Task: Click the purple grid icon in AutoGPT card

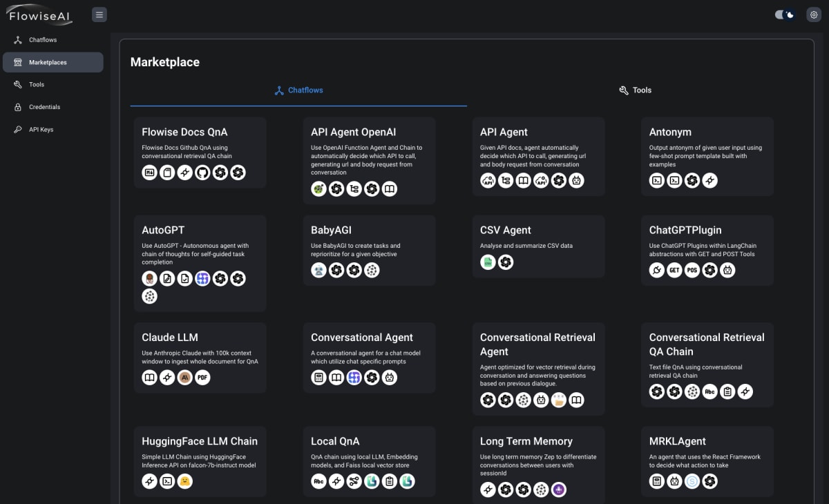Action: coord(202,279)
